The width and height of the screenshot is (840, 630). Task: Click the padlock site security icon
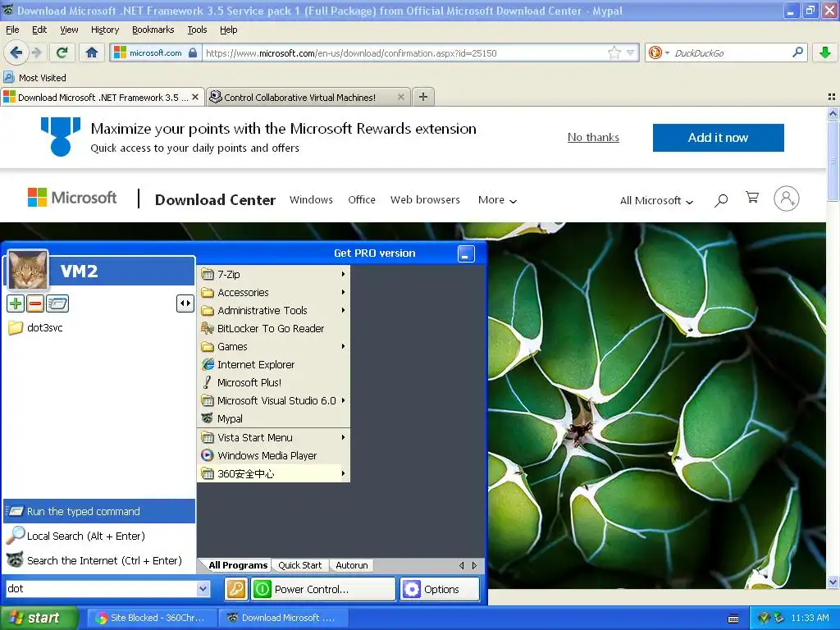click(193, 52)
